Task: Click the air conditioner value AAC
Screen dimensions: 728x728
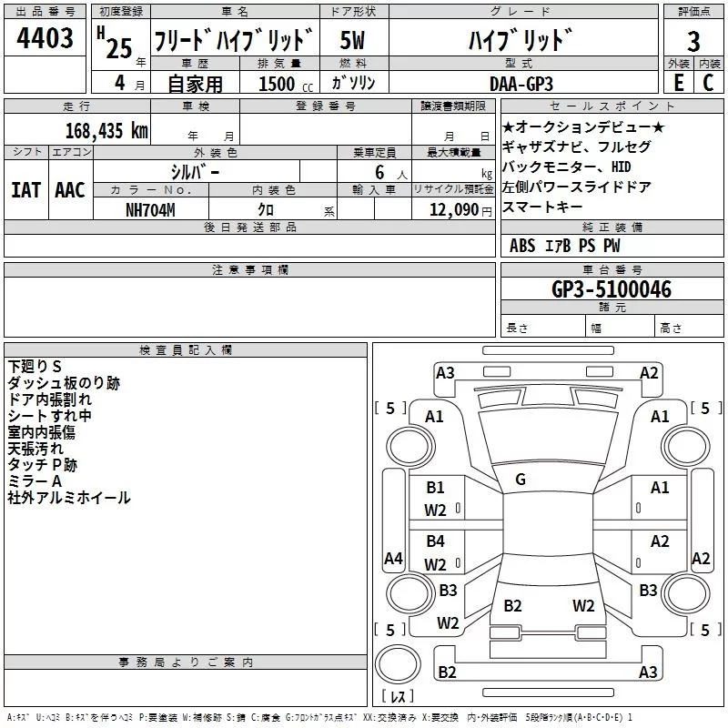Action: coord(70,190)
